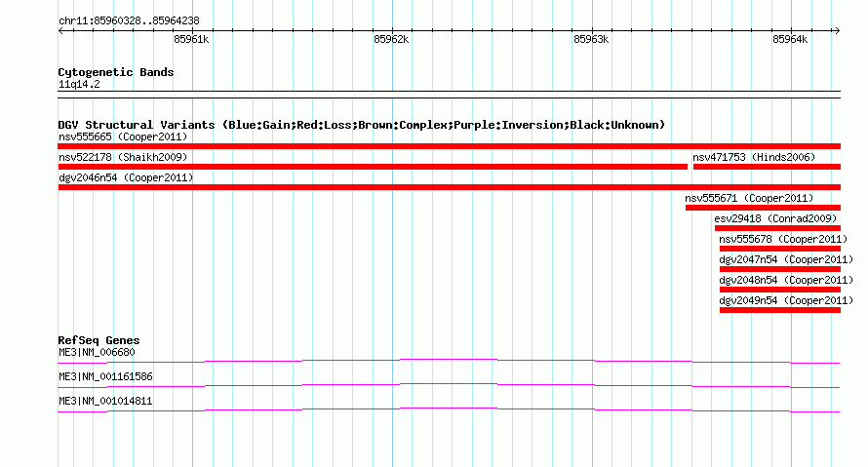This screenshot has height=467, width=868.
Task: Click the red bar under dgv2049n54
Action: pyautogui.click(x=780, y=310)
